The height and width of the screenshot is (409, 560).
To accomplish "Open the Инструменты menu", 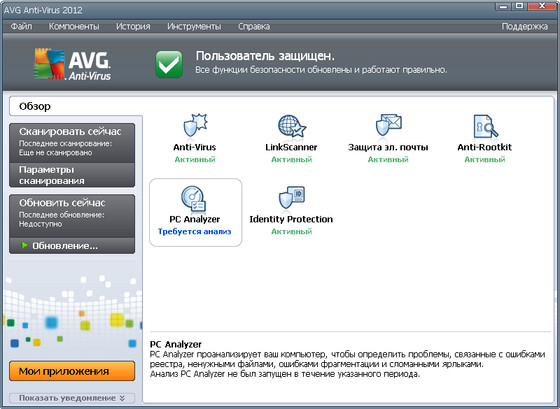I will click(194, 26).
